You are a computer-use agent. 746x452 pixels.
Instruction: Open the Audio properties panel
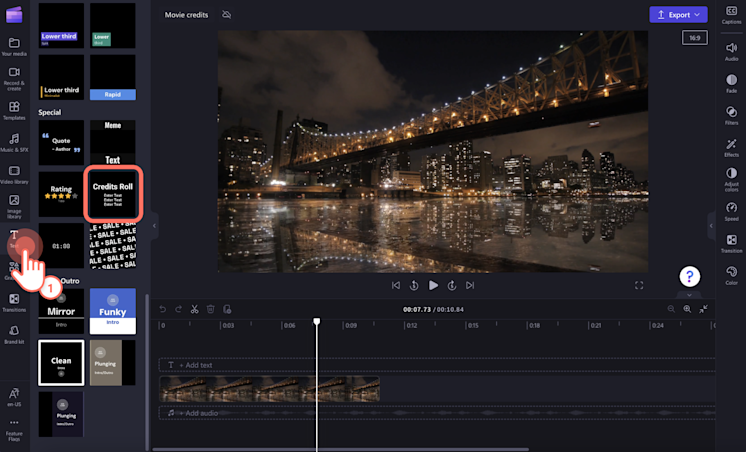coord(731,51)
